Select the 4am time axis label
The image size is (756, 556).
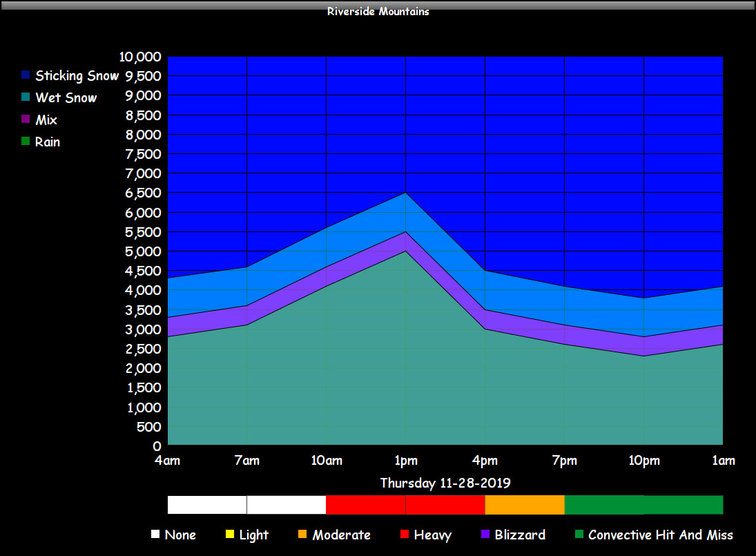(x=168, y=461)
